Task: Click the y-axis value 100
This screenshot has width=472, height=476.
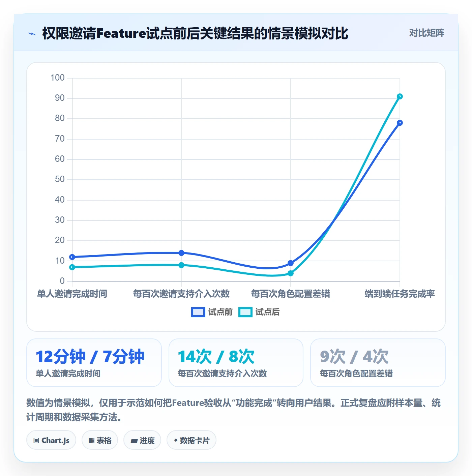Action: [58, 78]
